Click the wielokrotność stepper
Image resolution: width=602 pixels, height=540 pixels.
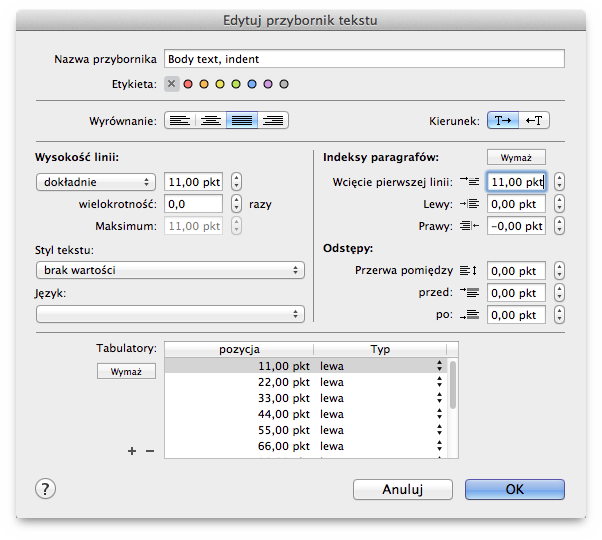(x=236, y=204)
